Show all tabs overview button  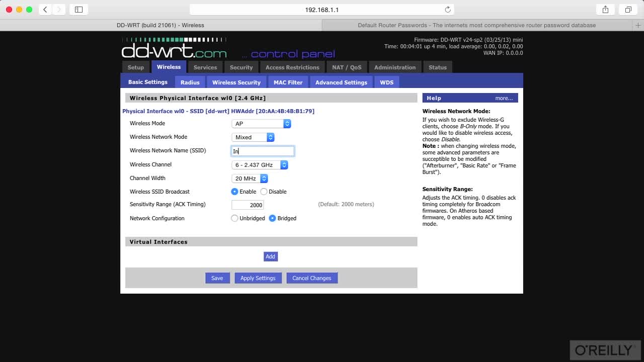628,10
